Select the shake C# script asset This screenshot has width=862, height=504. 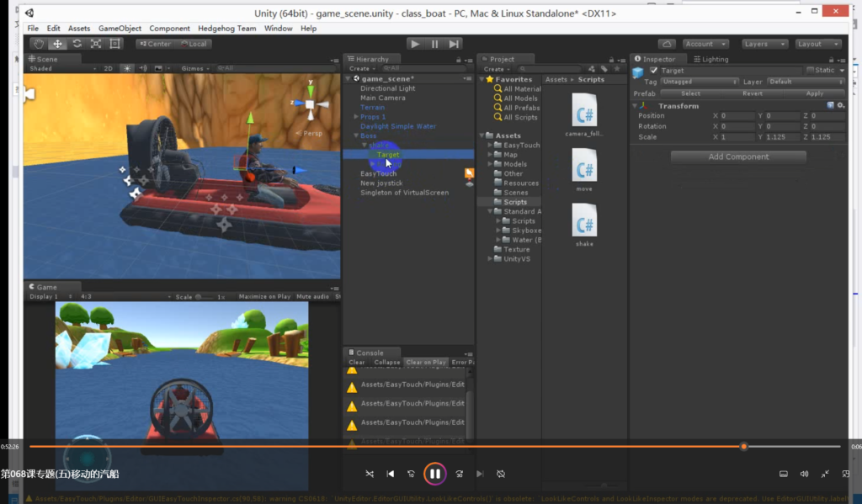click(584, 225)
